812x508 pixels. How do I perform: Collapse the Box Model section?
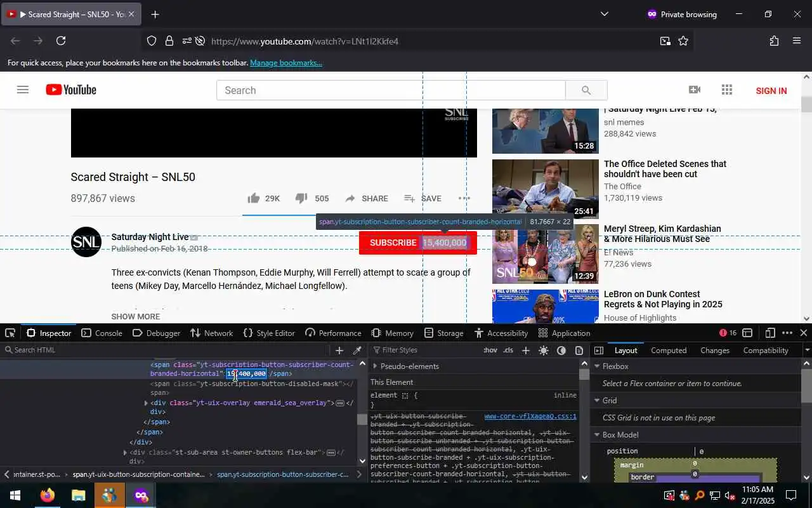click(596, 435)
